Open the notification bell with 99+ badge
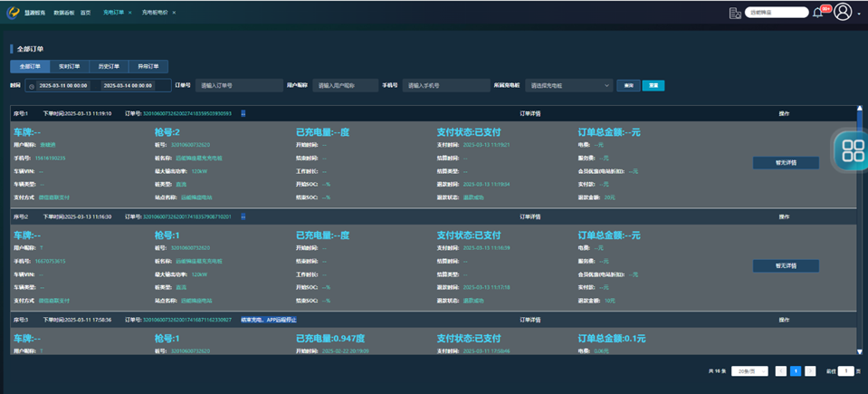Image resolution: width=868 pixels, height=394 pixels. tap(818, 13)
